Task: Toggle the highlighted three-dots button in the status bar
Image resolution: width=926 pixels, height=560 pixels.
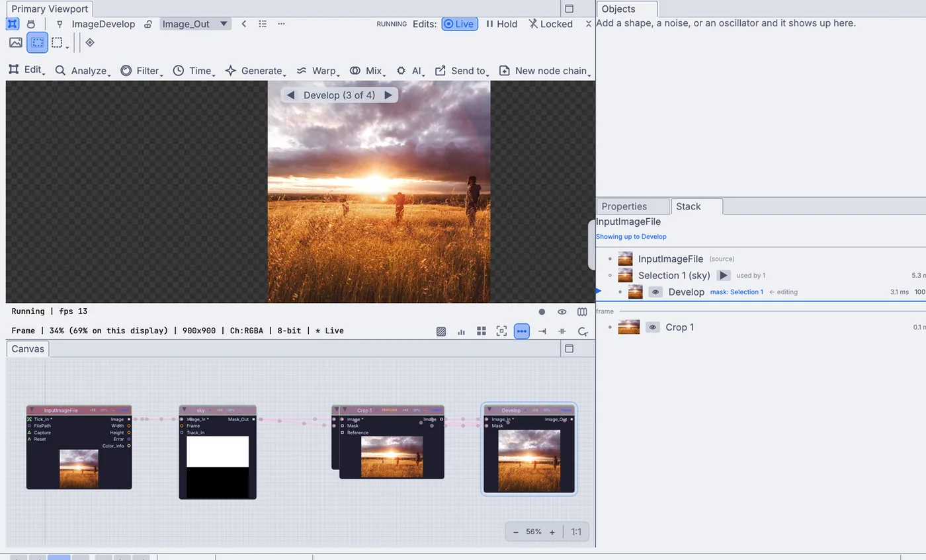Action: [522, 331]
